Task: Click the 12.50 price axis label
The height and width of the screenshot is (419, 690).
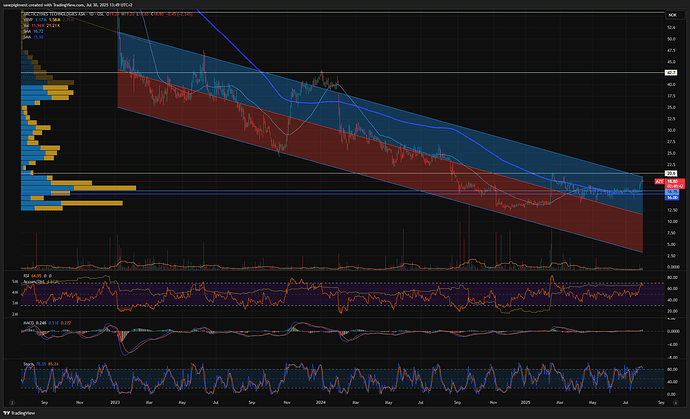Action: click(672, 210)
